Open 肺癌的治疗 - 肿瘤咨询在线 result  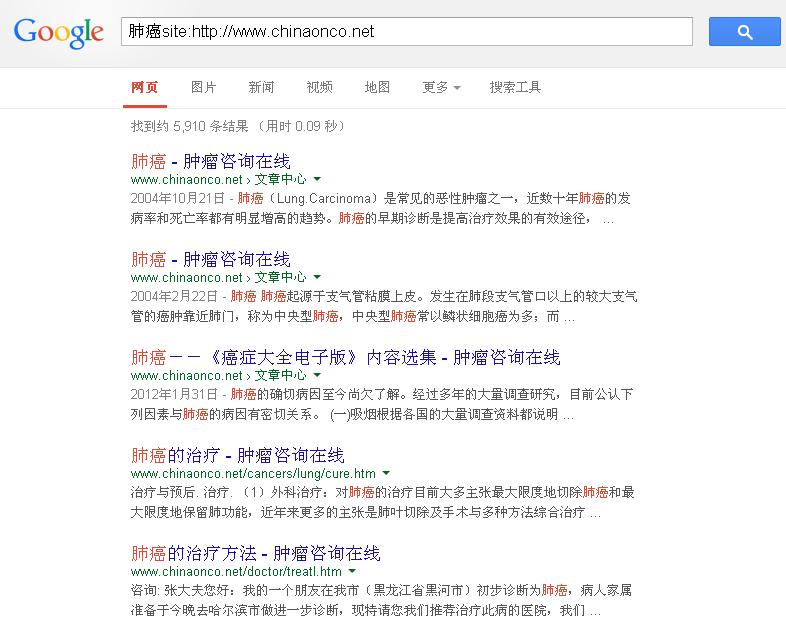pyautogui.click(x=238, y=455)
